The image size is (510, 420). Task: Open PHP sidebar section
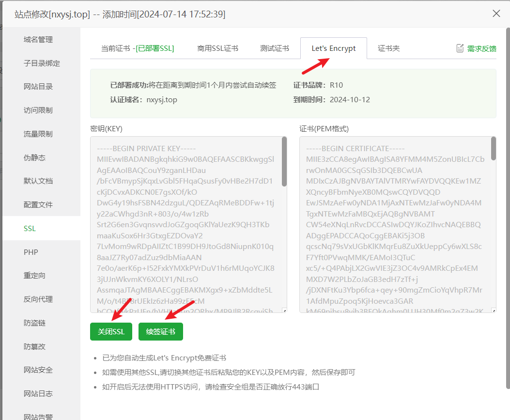point(31,252)
